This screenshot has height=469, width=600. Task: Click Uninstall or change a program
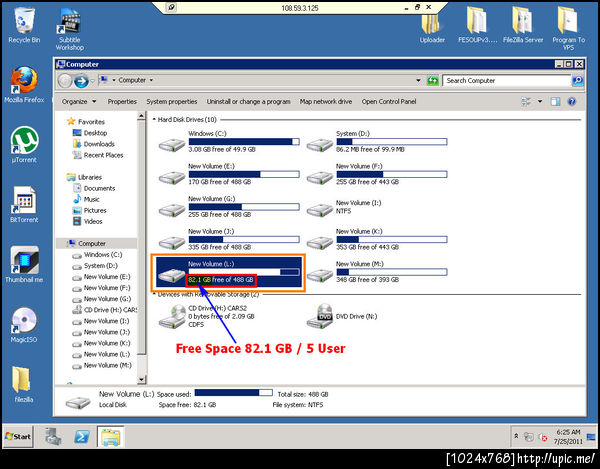coord(248,101)
